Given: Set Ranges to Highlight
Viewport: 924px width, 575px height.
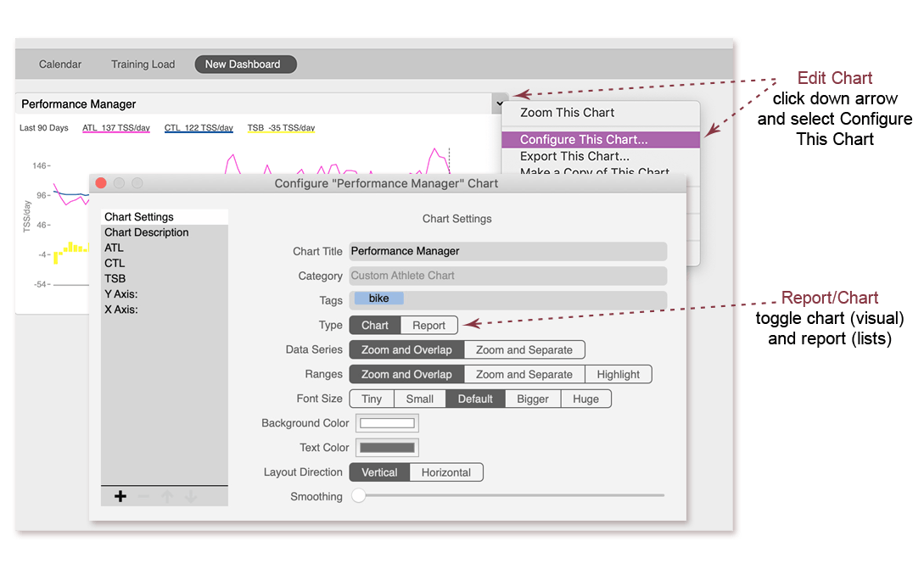Looking at the screenshot, I should tap(619, 374).
